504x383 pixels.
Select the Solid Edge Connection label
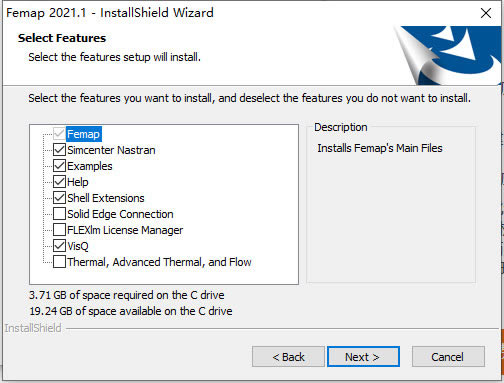point(120,214)
